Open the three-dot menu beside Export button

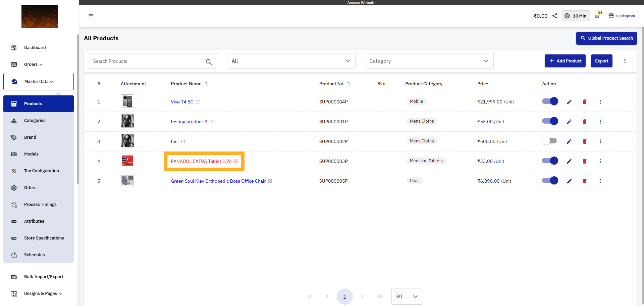(x=625, y=61)
